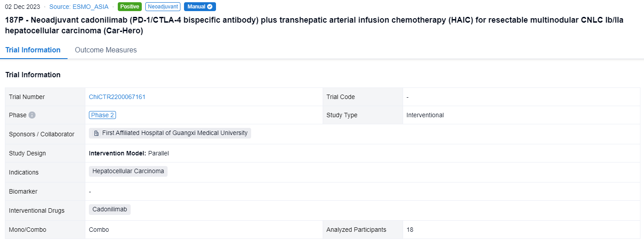Open the ESMO_ASIA source link
This screenshot has height=242, width=644.
(x=79, y=7)
